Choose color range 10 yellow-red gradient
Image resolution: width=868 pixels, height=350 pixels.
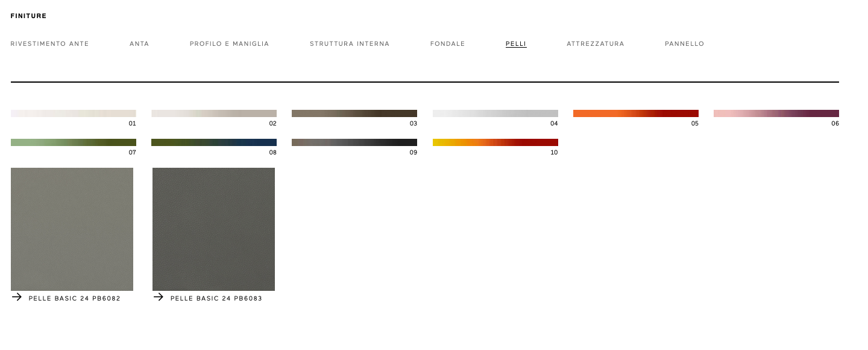click(x=495, y=142)
